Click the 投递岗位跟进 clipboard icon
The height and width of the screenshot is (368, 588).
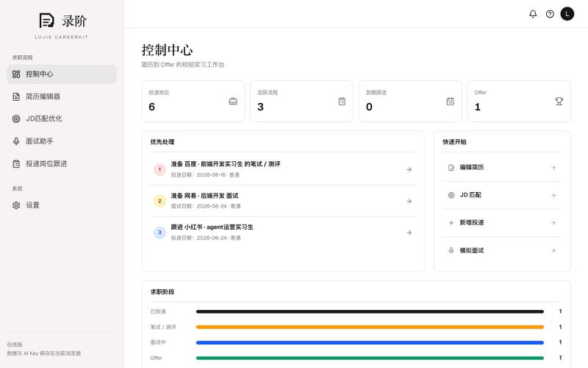point(16,163)
